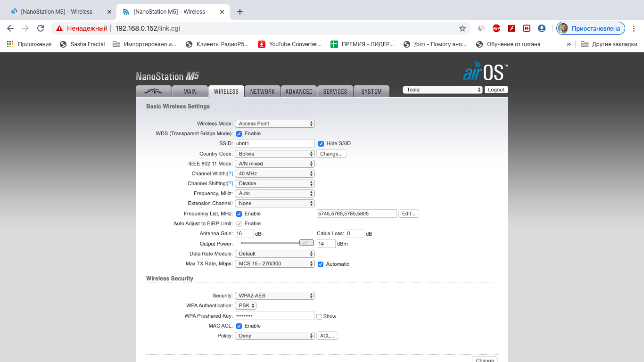Click the Flash extension icon

[511, 28]
